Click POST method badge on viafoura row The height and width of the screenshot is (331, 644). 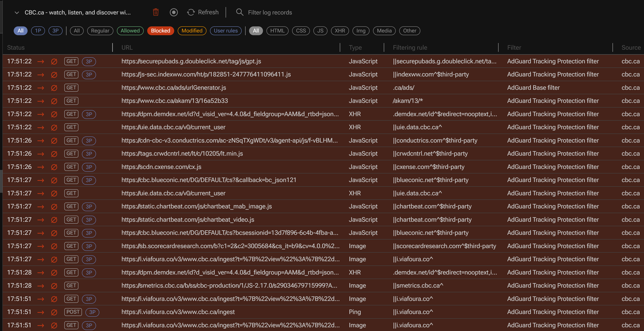(x=73, y=312)
